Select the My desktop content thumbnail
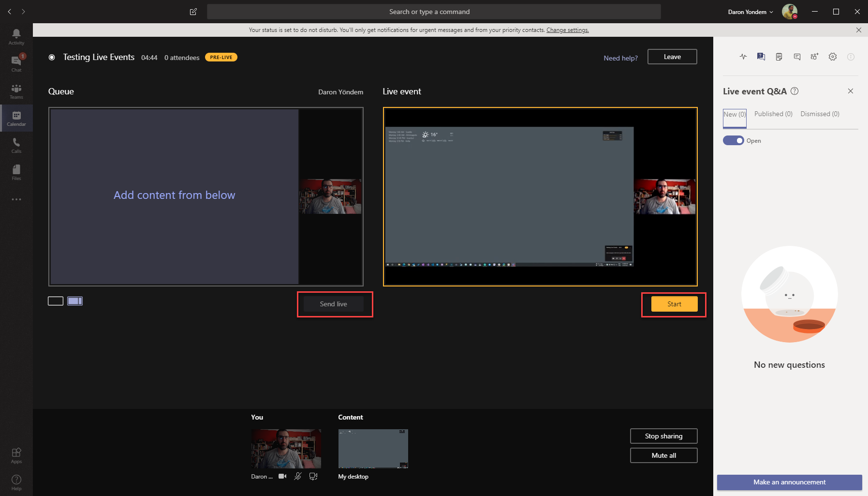868x496 pixels. 373,449
